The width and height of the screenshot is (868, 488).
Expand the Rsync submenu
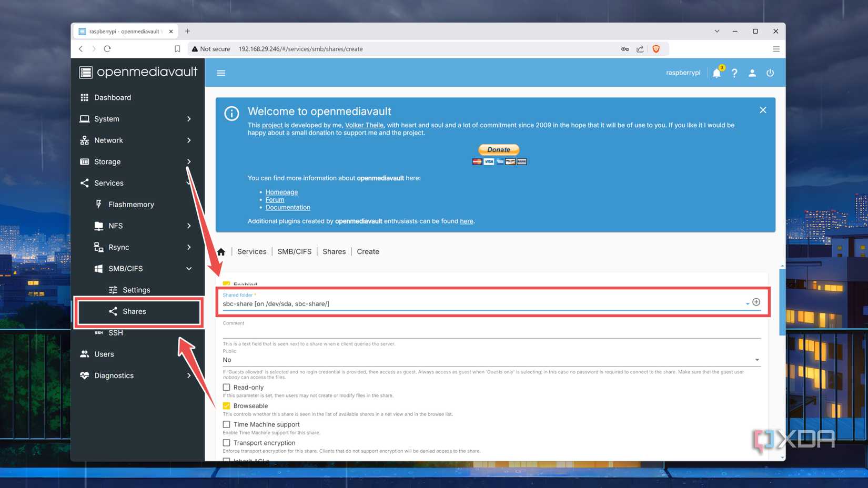click(x=138, y=247)
